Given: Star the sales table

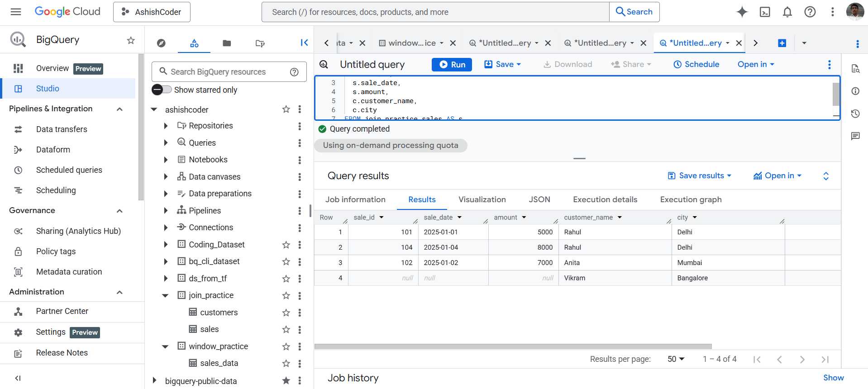Looking at the screenshot, I should [x=286, y=329].
